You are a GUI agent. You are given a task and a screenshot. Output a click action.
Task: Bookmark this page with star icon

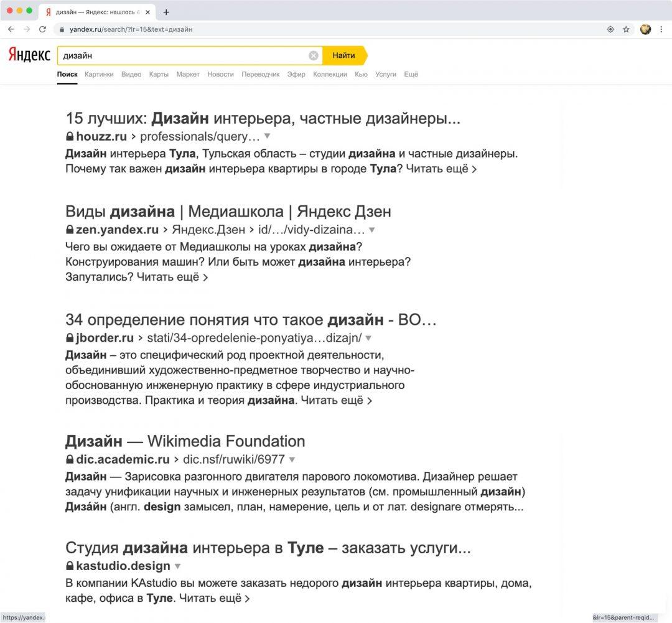point(626,29)
